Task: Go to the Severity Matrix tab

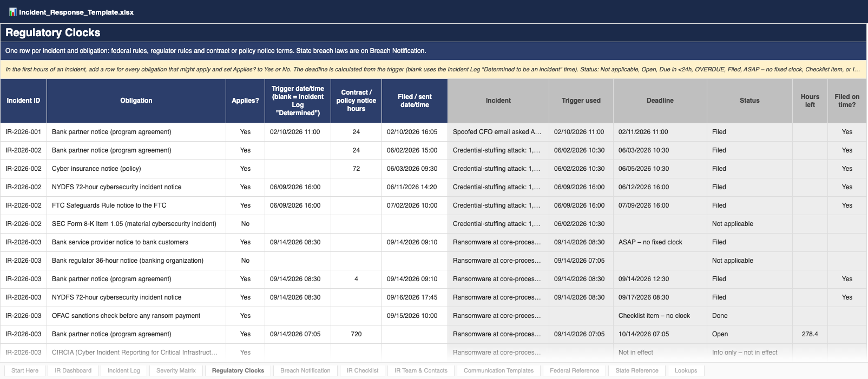Action: point(176,370)
